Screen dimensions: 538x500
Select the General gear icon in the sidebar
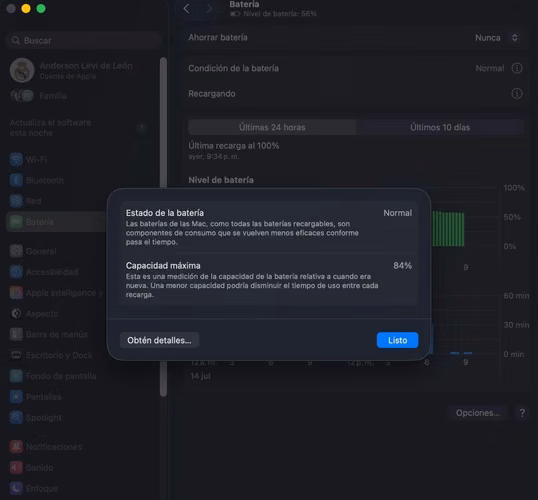(x=16, y=251)
